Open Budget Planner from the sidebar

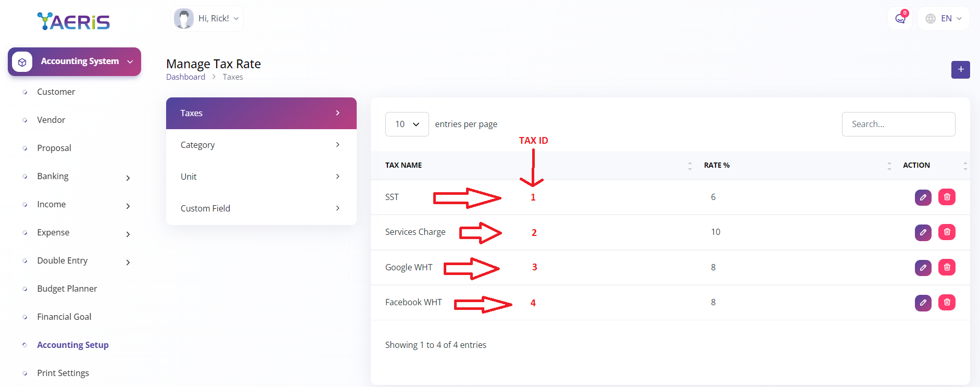click(67, 289)
